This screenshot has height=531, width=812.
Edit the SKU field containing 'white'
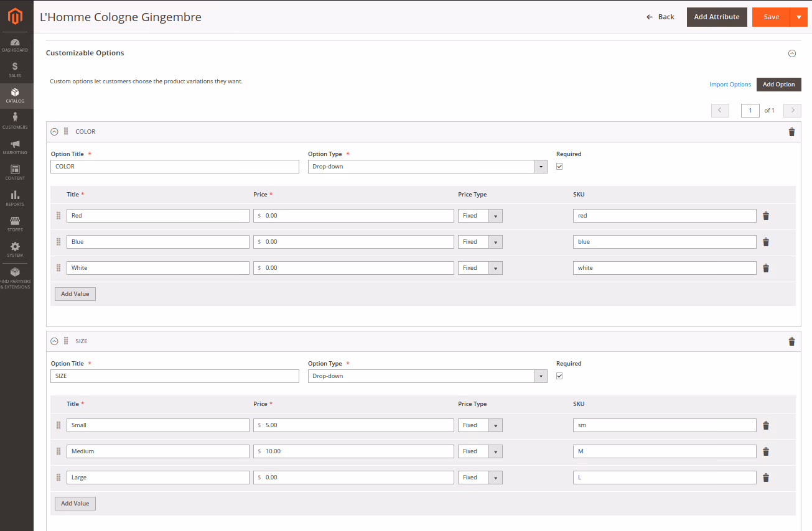[665, 268]
